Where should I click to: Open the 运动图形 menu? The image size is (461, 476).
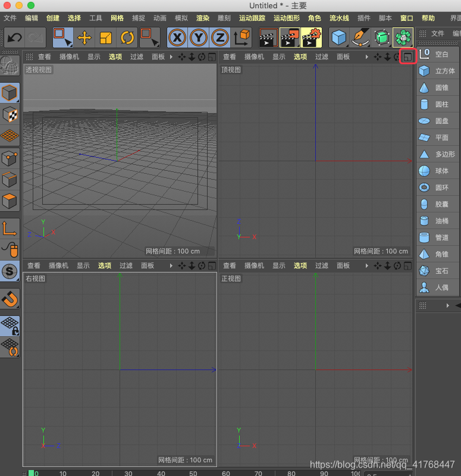(x=287, y=18)
